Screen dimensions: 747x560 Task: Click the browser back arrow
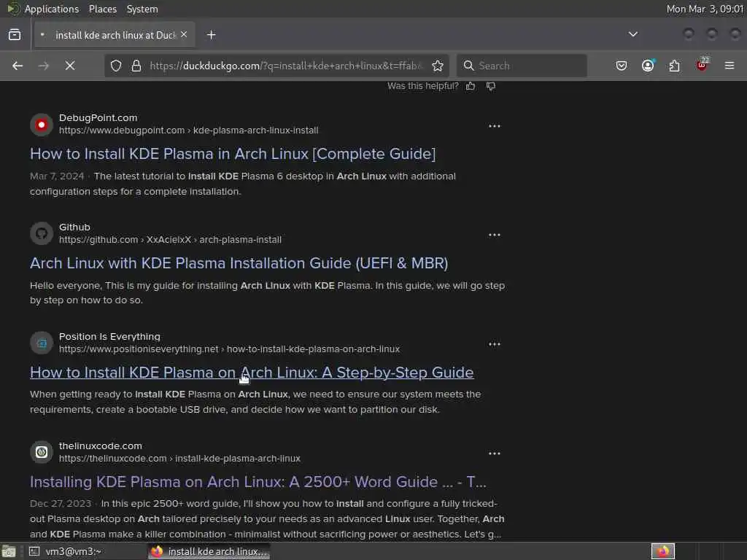click(18, 66)
